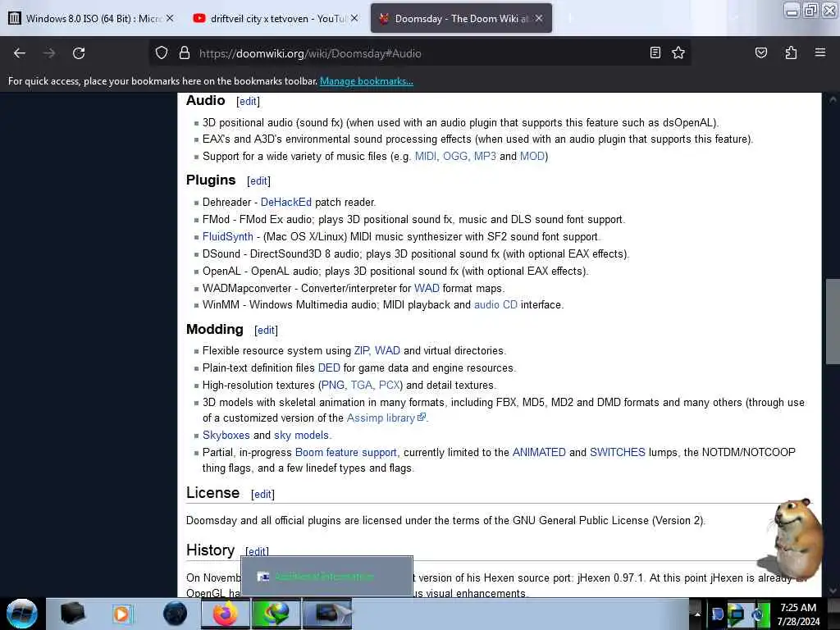Image resolution: width=840 pixels, height=630 pixels.
Task: Open the OGG link
Action: pyautogui.click(x=456, y=157)
